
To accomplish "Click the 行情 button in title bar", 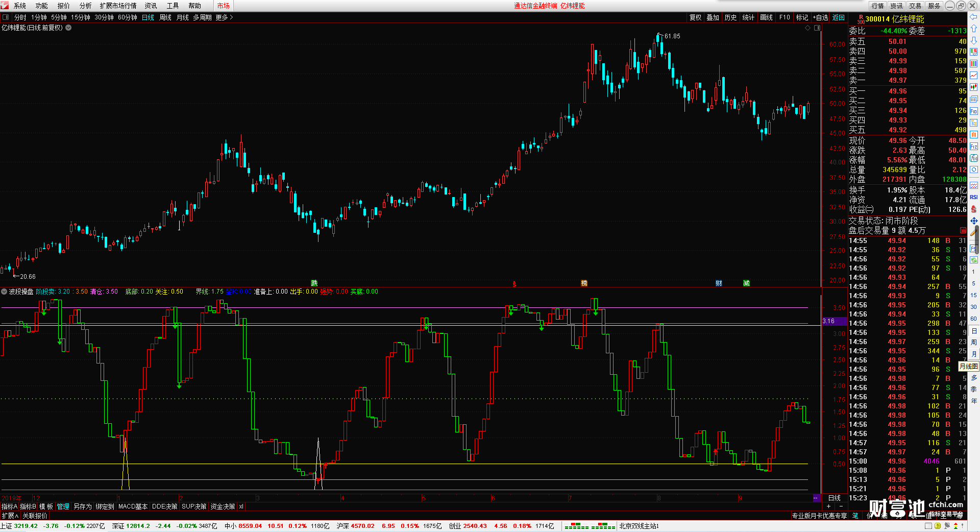I will coord(878,6).
